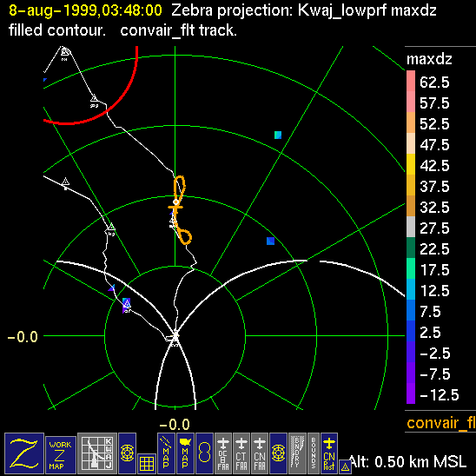Open the Zebra Z main icon

[24, 453]
